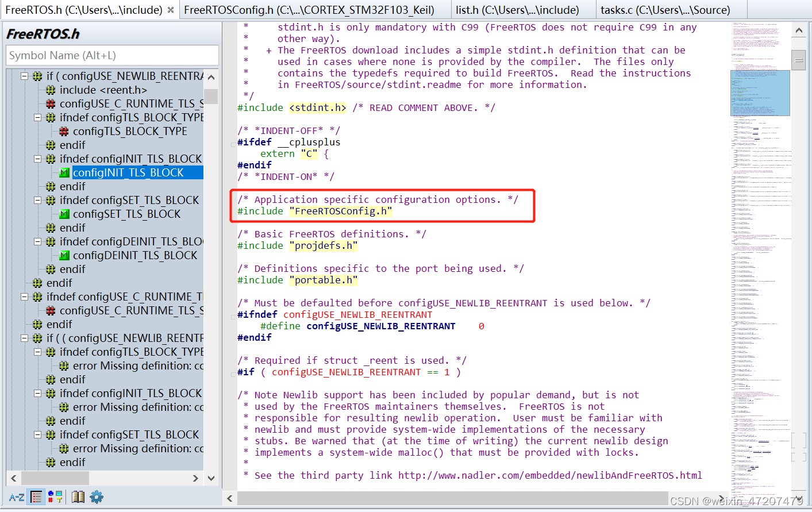Screen dimensions: 812x512
Task: Click the code overview minimap highlighted region
Action: [x=760, y=93]
